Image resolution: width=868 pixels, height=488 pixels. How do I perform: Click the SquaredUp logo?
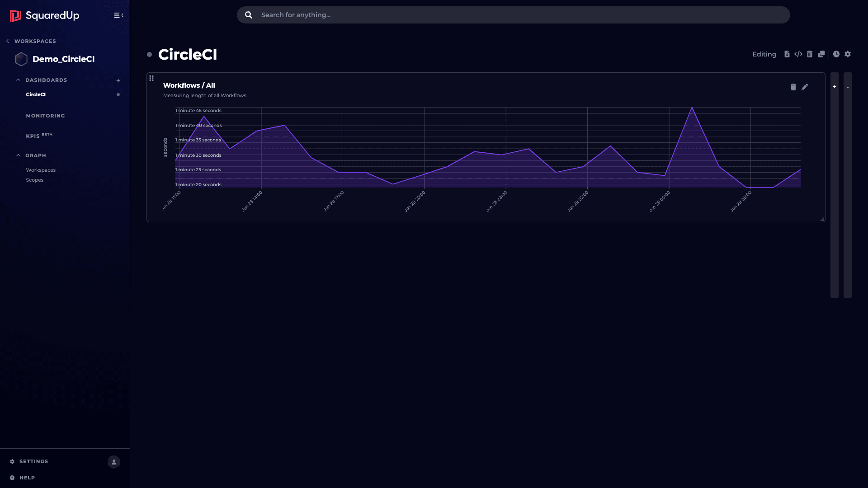(x=44, y=15)
